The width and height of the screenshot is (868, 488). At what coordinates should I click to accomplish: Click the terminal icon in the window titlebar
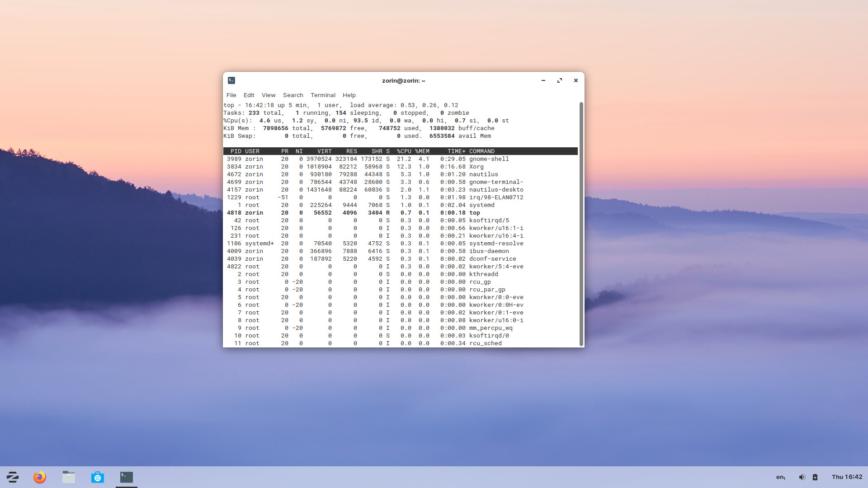coord(231,80)
